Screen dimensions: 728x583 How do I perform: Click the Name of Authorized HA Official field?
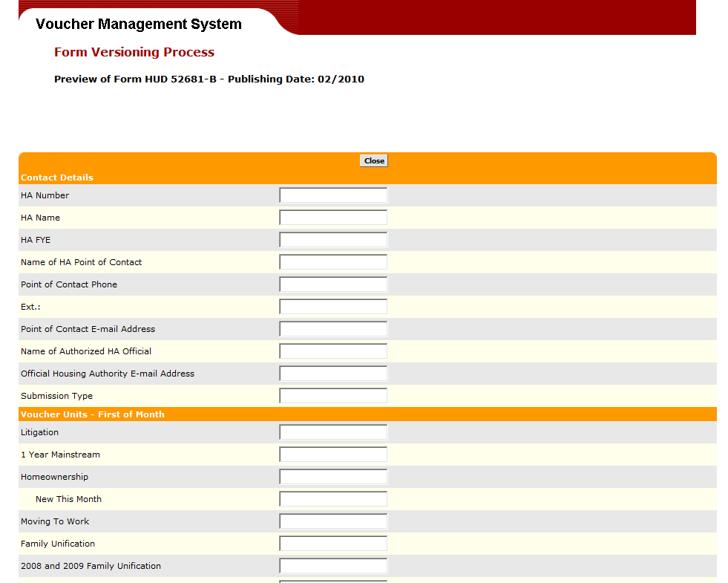[333, 351]
